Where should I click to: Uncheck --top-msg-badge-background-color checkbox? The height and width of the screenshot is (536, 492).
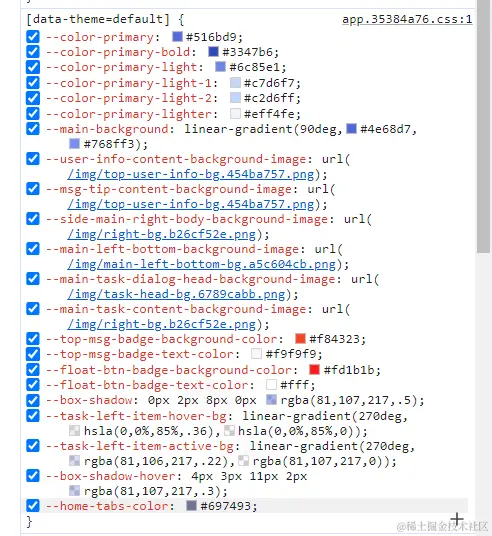click(x=33, y=339)
